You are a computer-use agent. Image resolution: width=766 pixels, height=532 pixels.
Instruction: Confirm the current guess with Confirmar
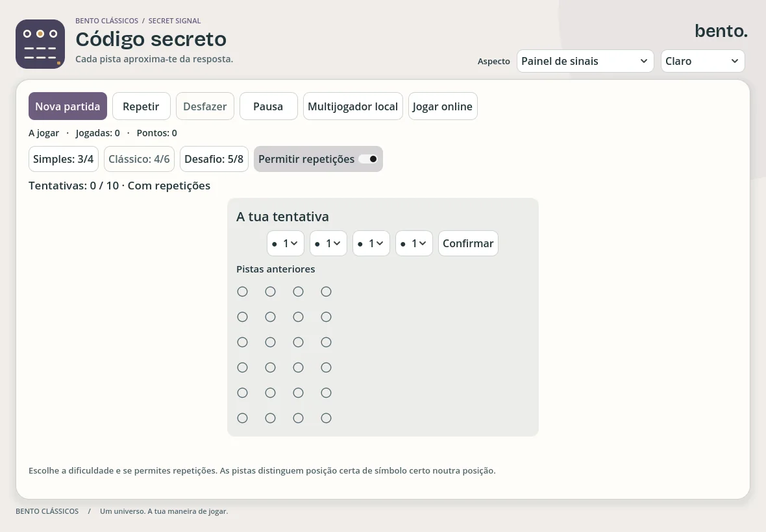[468, 243]
